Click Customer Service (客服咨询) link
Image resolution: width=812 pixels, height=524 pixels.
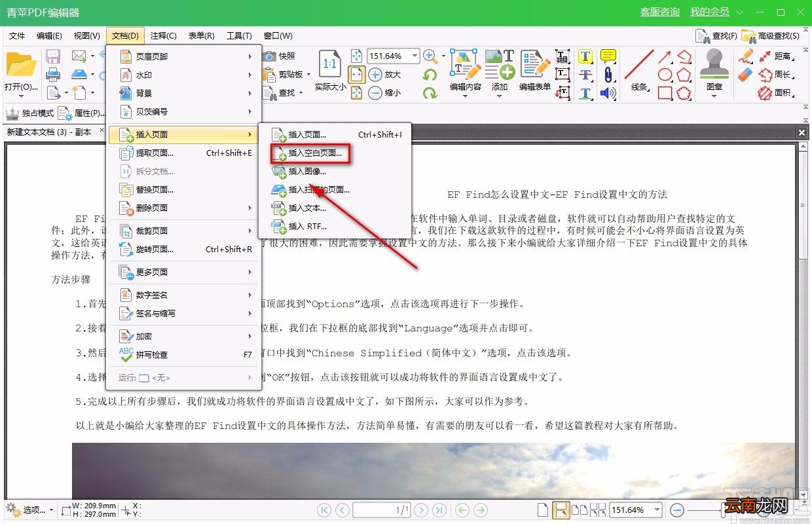tap(659, 12)
